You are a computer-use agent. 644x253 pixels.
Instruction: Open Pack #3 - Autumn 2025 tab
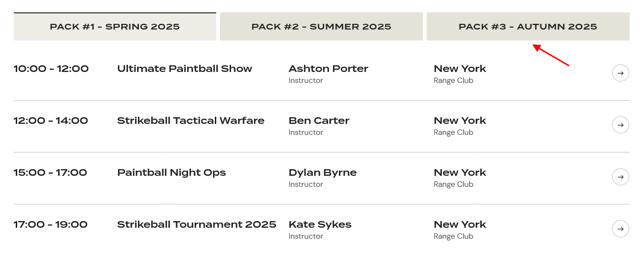point(528,27)
